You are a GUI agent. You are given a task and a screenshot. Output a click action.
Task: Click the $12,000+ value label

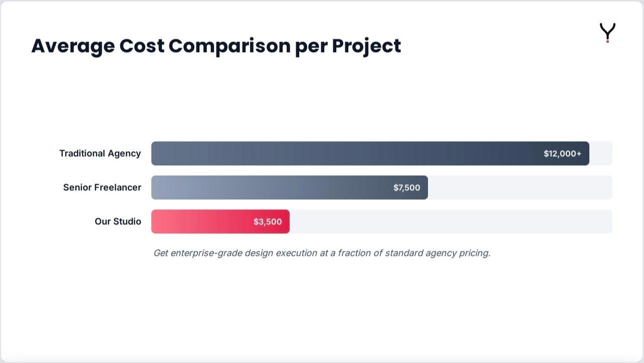[562, 154]
